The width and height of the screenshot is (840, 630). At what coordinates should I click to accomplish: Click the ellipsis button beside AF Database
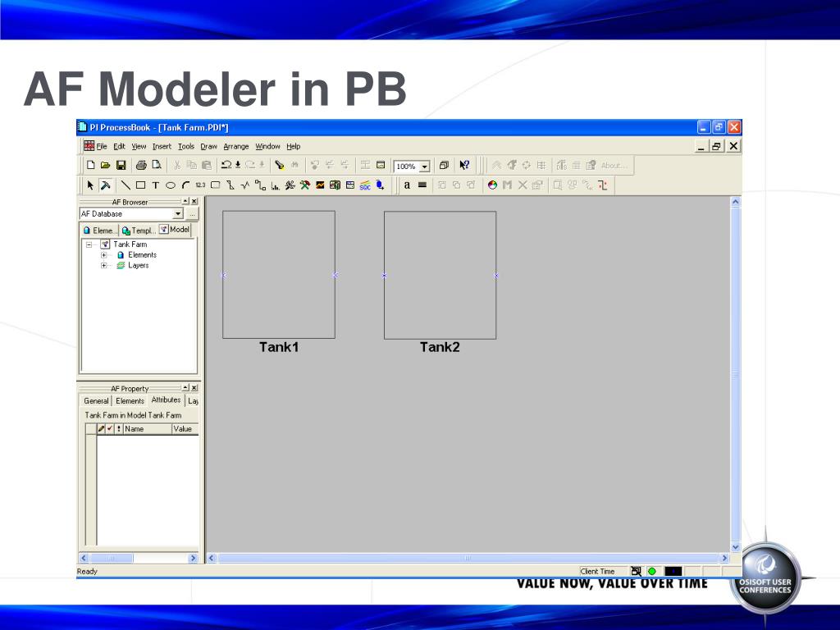coord(192,214)
